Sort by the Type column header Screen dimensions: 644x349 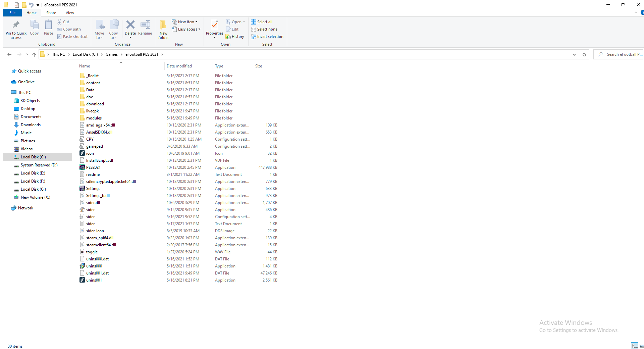click(x=233, y=66)
